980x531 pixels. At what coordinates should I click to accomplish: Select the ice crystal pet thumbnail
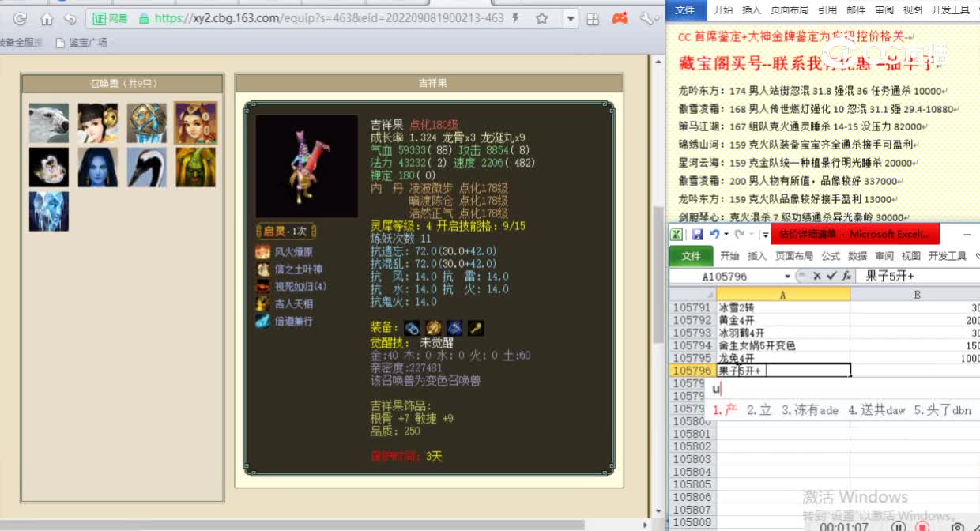(x=49, y=211)
